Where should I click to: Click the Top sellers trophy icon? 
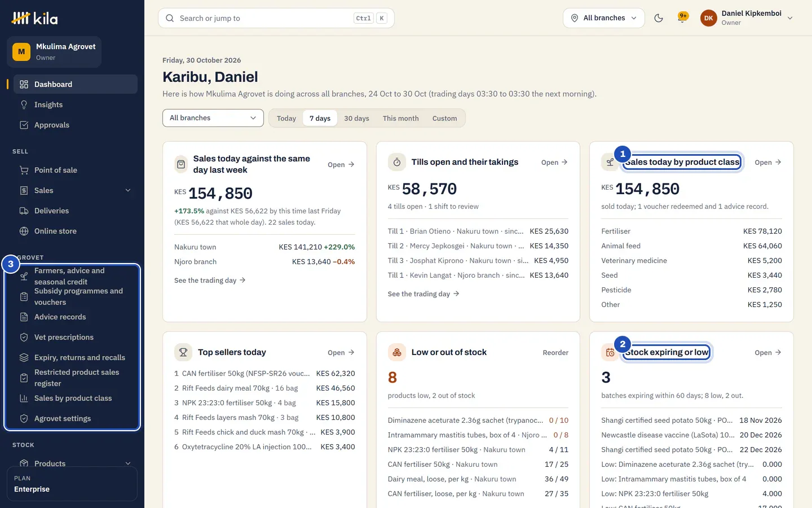tap(183, 352)
